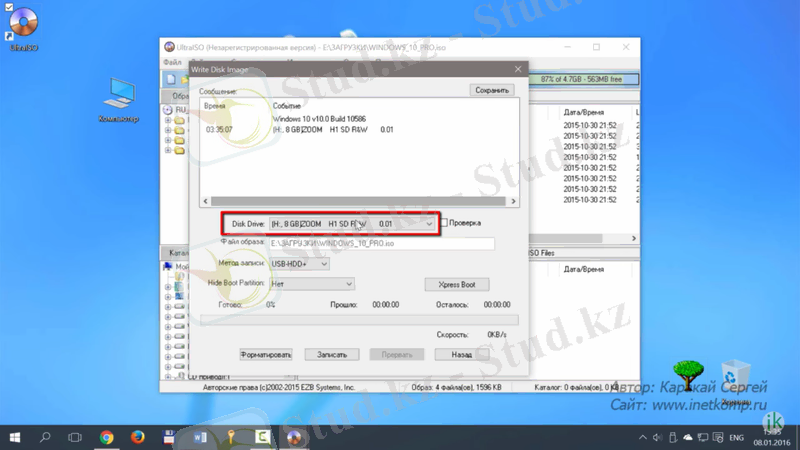
Task: Click the Форматировать button
Action: (266, 355)
